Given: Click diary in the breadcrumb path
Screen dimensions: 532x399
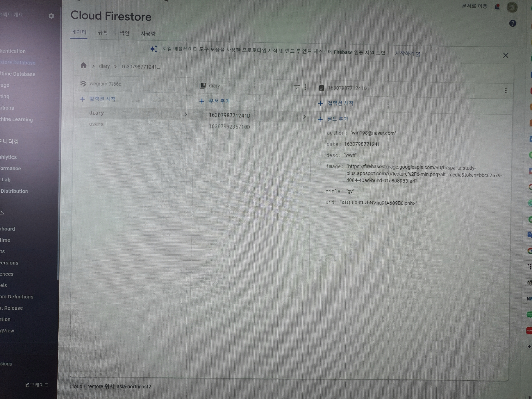Looking at the screenshot, I should pos(104,66).
